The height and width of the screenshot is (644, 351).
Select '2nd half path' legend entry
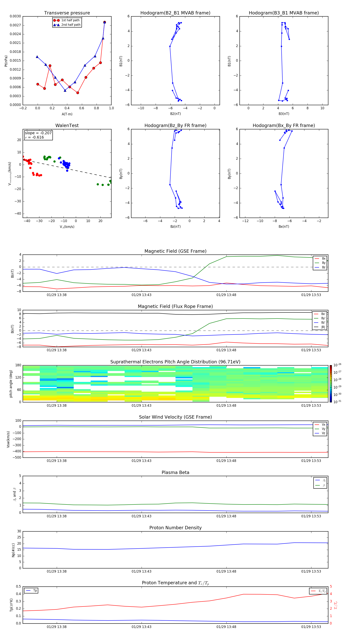[67, 25]
